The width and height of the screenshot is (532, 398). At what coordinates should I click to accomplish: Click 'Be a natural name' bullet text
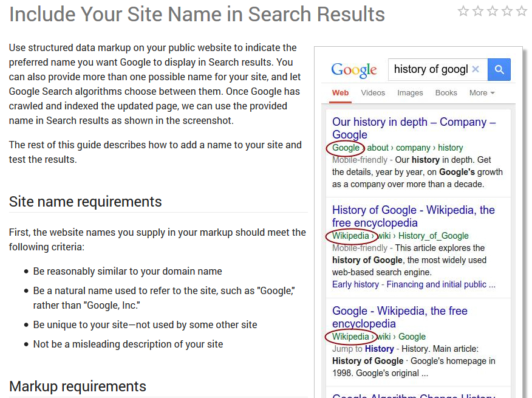point(164,298)
